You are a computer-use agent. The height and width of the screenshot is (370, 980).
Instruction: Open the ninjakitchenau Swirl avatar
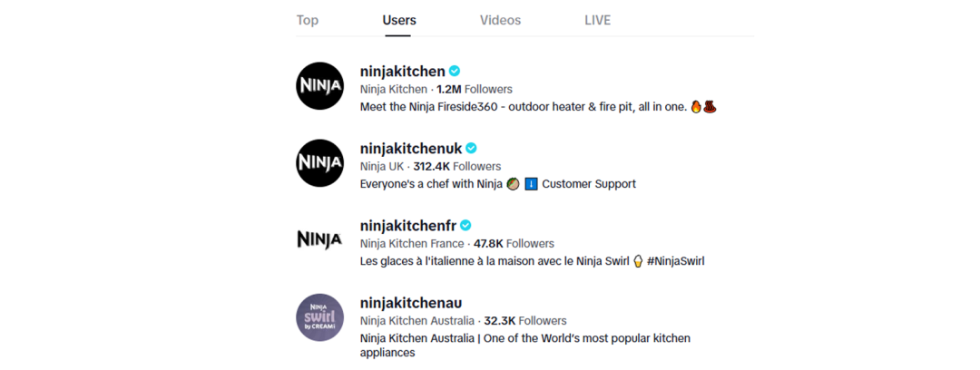[319, 317]
